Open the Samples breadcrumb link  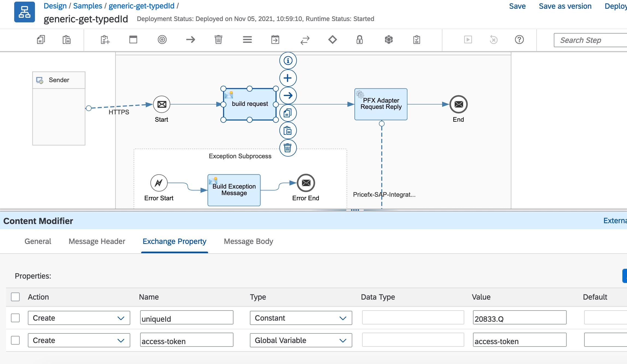(87, 6)
